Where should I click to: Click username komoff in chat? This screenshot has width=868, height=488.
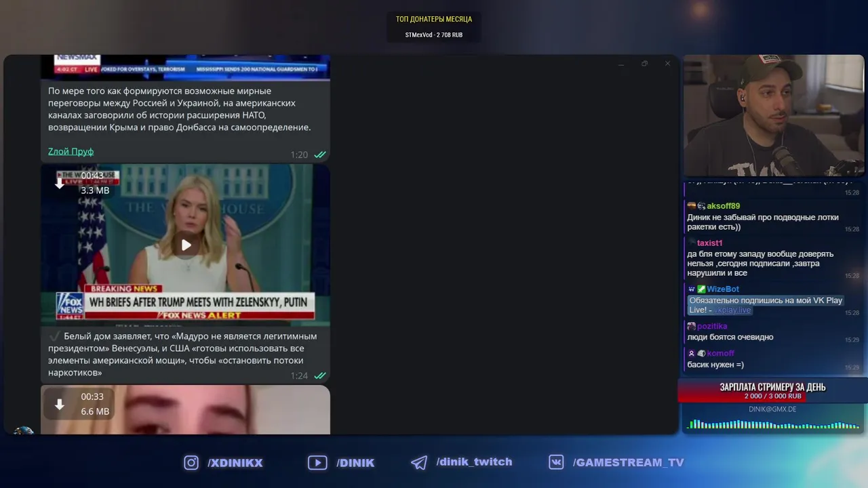coord(720,353)
